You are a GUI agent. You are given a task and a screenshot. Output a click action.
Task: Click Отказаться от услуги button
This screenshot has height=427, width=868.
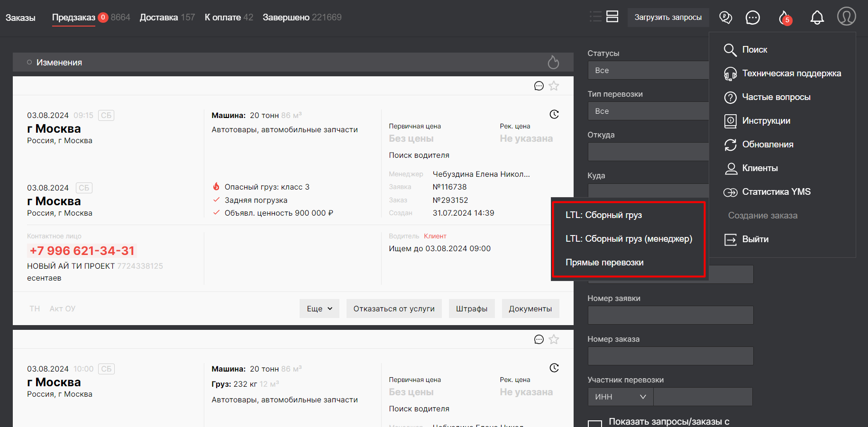coord(394,309)
